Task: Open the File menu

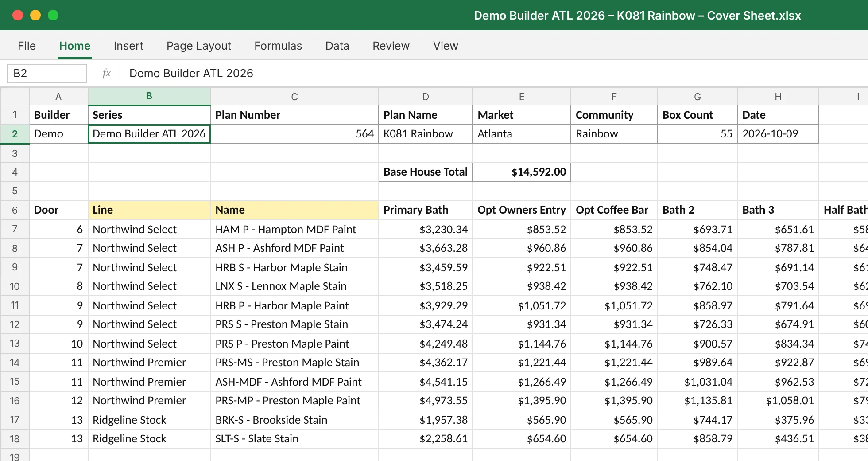Action: click(x=27, y=46)
